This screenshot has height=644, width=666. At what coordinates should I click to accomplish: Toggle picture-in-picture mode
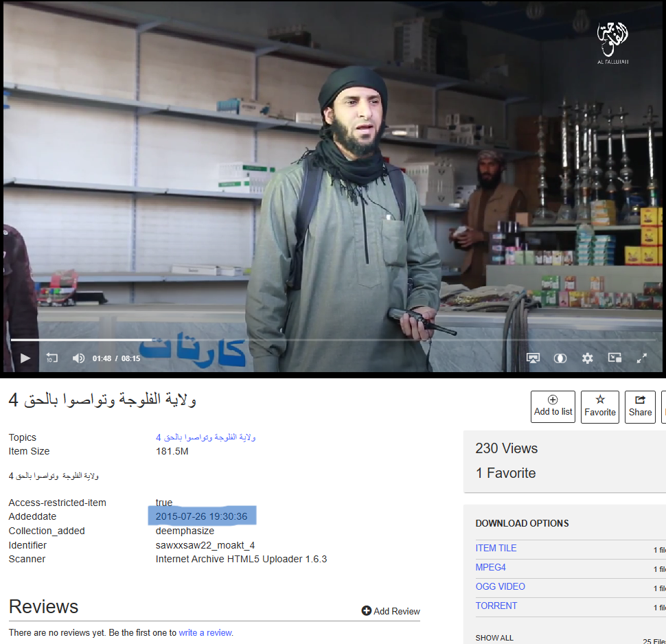coord(615,358)
